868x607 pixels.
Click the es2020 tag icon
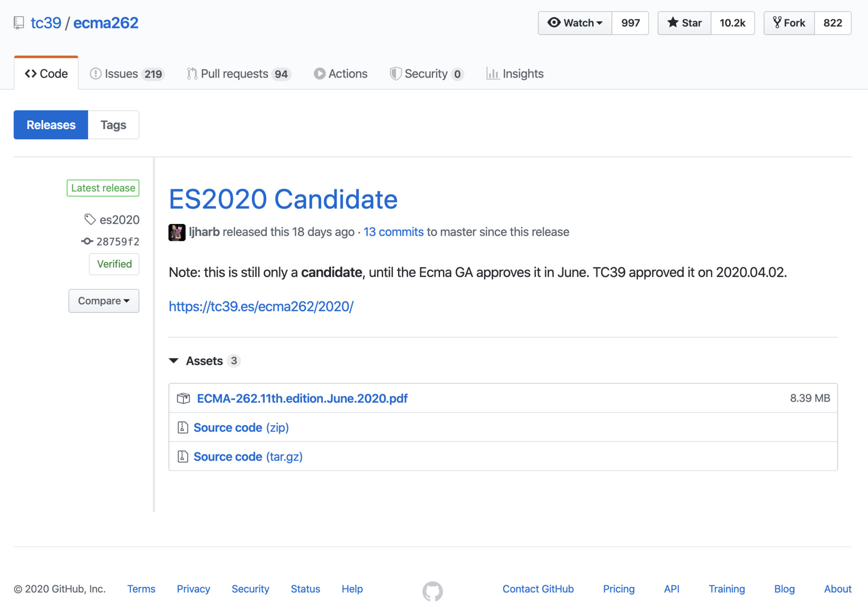point(90,219)
